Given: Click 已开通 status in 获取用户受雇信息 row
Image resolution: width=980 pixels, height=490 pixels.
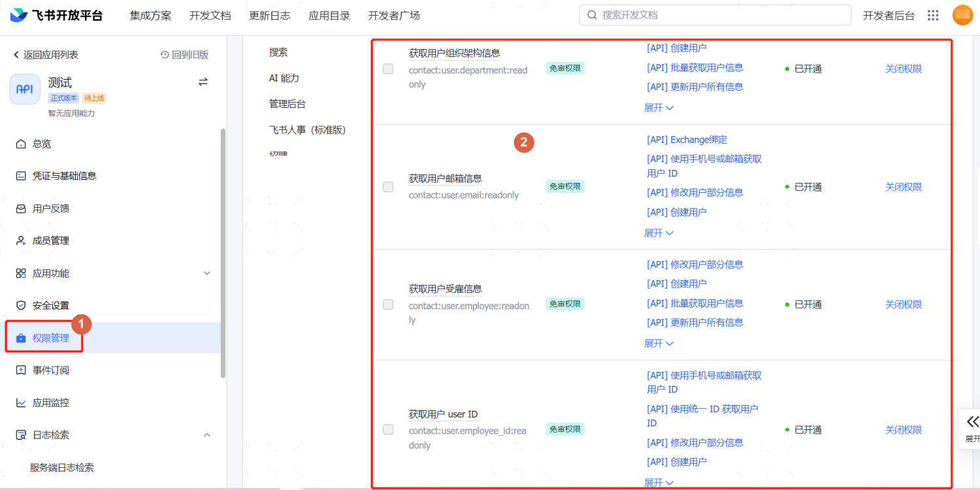Looking at the screenshot, I should (x=804, y=304).
